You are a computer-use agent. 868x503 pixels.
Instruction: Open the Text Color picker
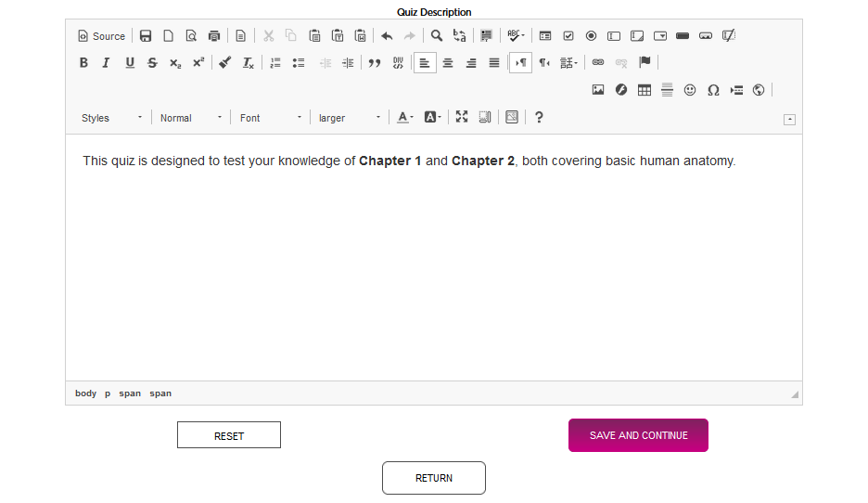click(405, 118)
